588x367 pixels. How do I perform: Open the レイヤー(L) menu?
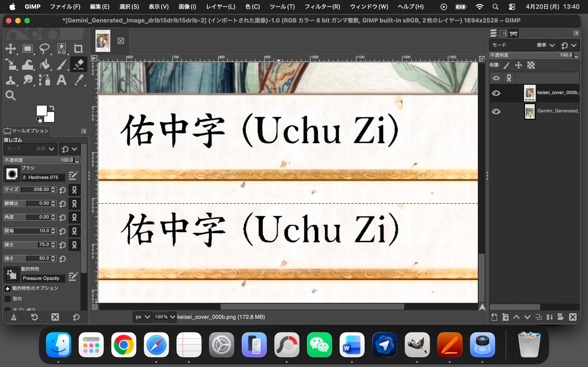coord(220,7)
